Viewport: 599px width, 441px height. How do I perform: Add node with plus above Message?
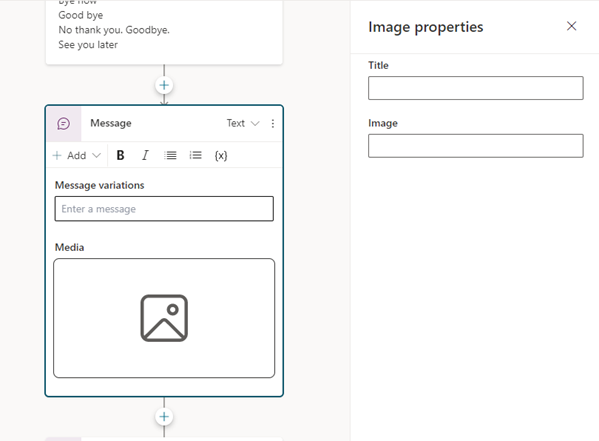(164, 85)
